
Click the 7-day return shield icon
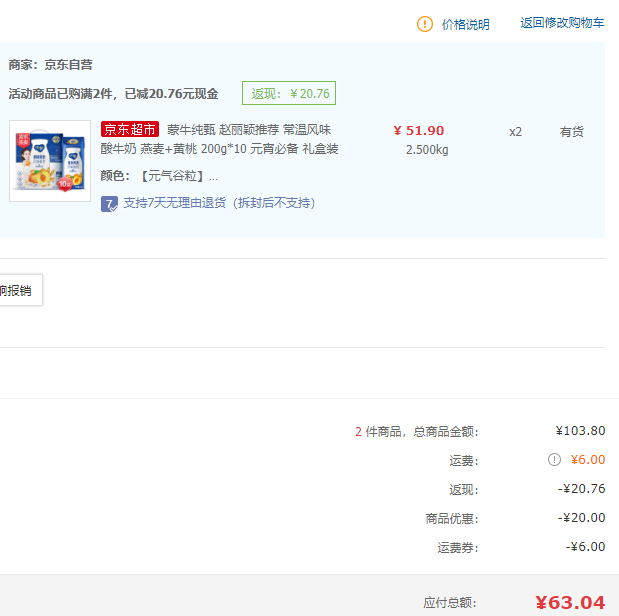click(x=109, y=204)
